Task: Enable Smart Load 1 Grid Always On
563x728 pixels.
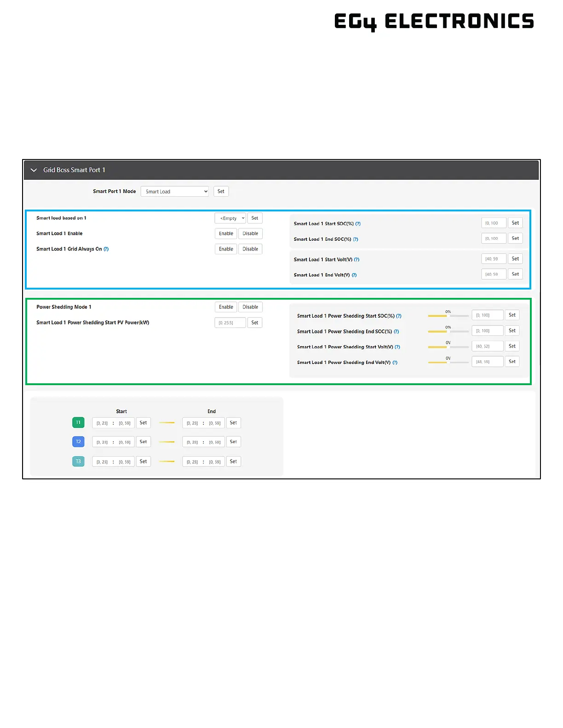Action: 226,249
